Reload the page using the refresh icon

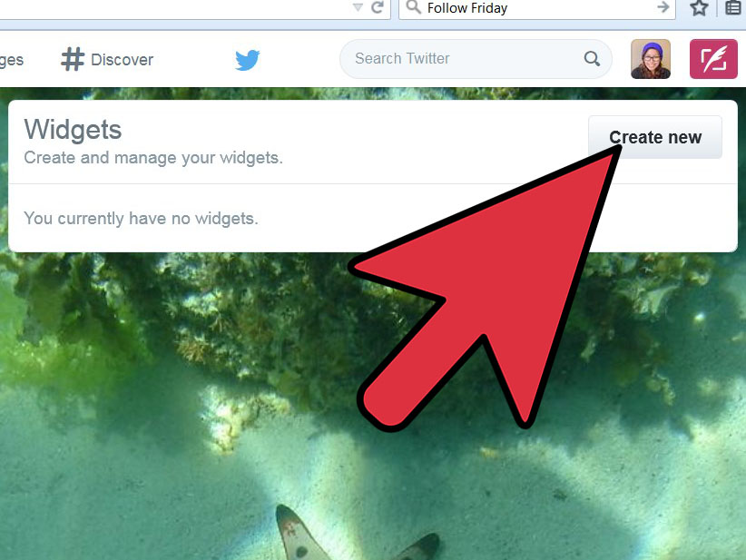click(x=378, y=7)
